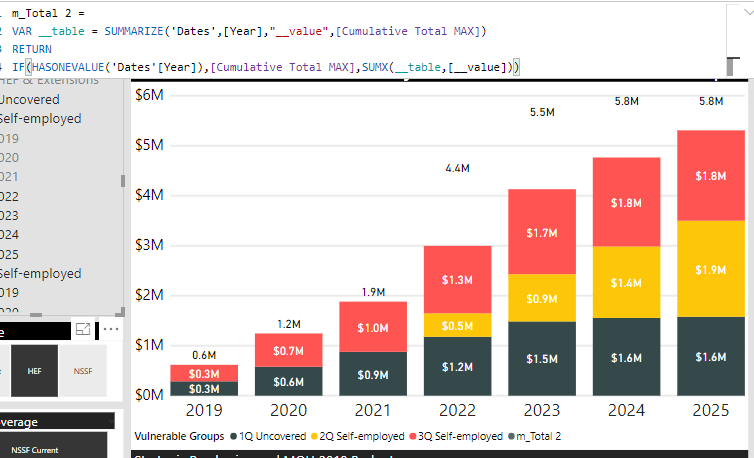Click the formula bar's vertical scrollbar thumb
Image resolution: width=754 pixels, height=458 pixels.
coord(732,66)
